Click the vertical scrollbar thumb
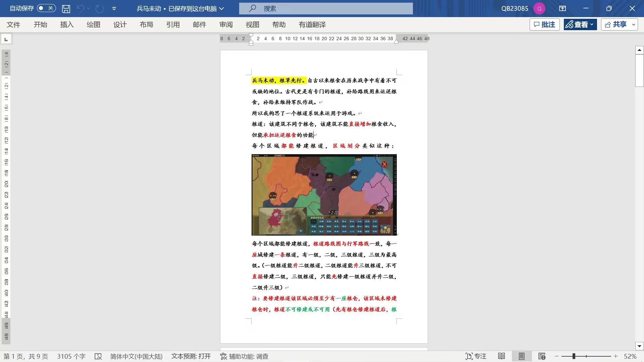The height and width of the screenshot is (362, 644). point(639,70)
